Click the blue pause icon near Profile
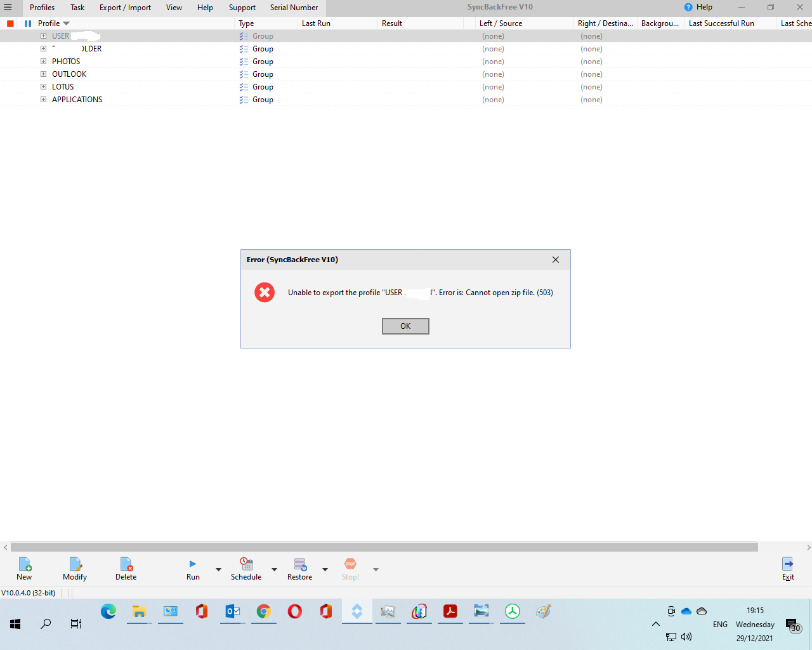Screen dimensions: 812x650 [28, 23]
